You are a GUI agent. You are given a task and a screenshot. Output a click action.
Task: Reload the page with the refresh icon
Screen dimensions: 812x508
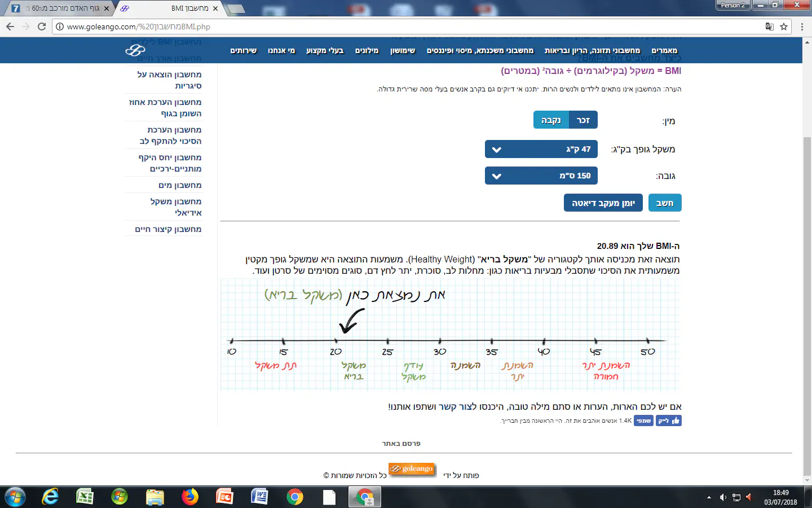pos(42,27)
